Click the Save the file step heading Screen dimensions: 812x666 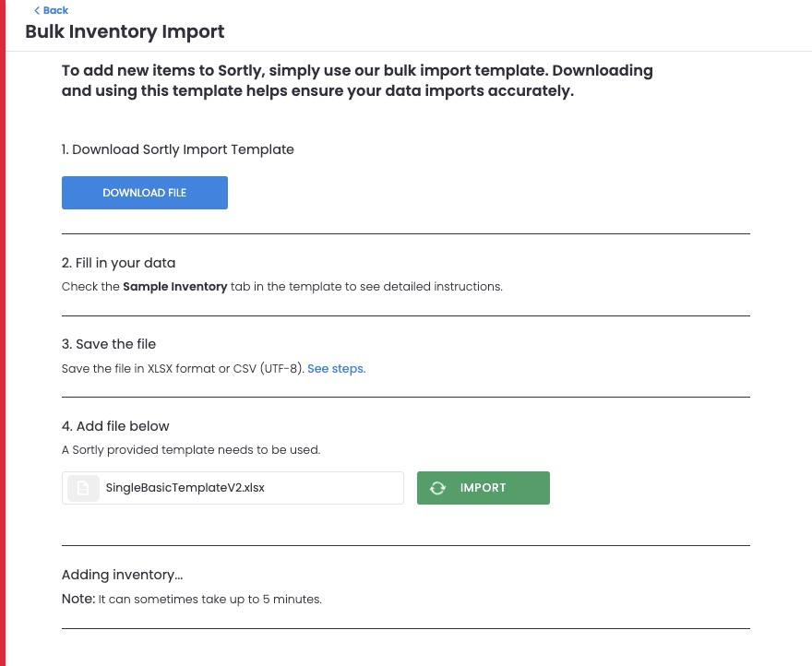point(109,344)
